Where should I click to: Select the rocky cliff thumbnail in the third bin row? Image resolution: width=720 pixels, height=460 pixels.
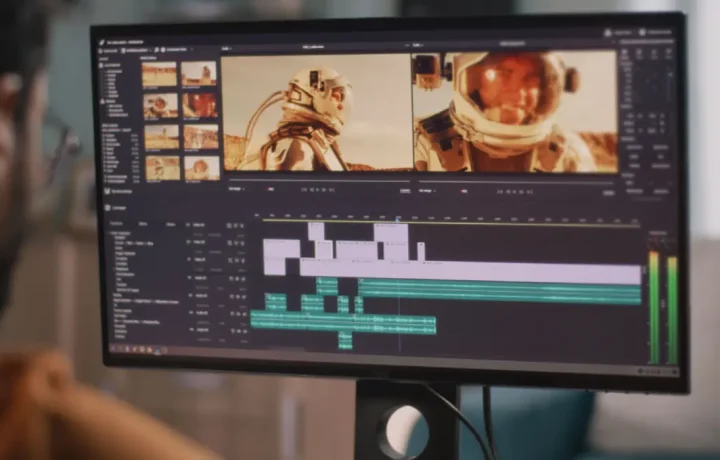point(201,136)
